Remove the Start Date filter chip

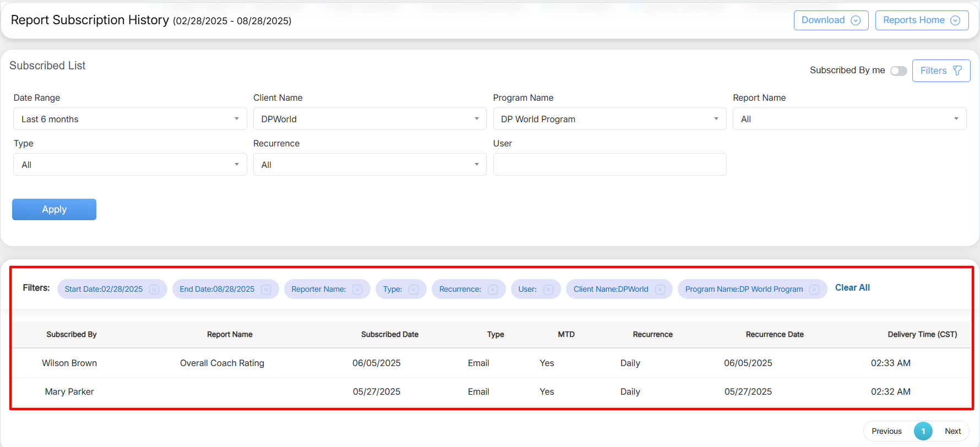pyautogui.click(x=154, y=290)
